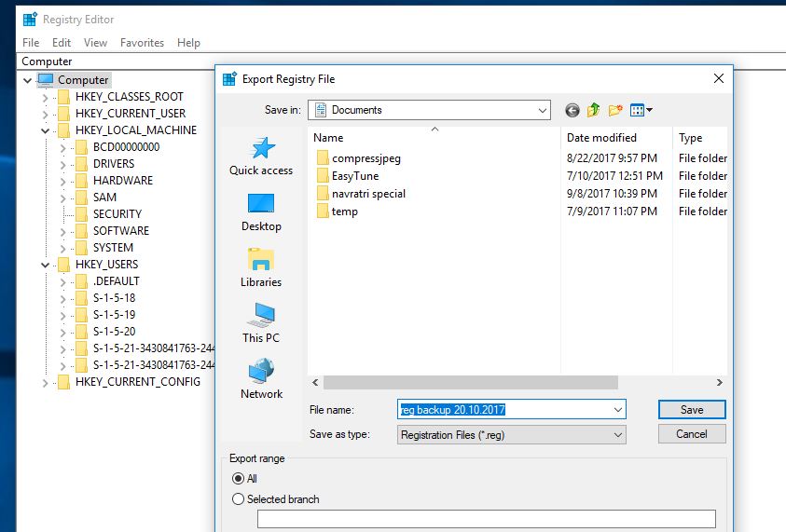Click the EasyTune folder icon
This screenshot has height=532, width=786.
coord(323,176)
